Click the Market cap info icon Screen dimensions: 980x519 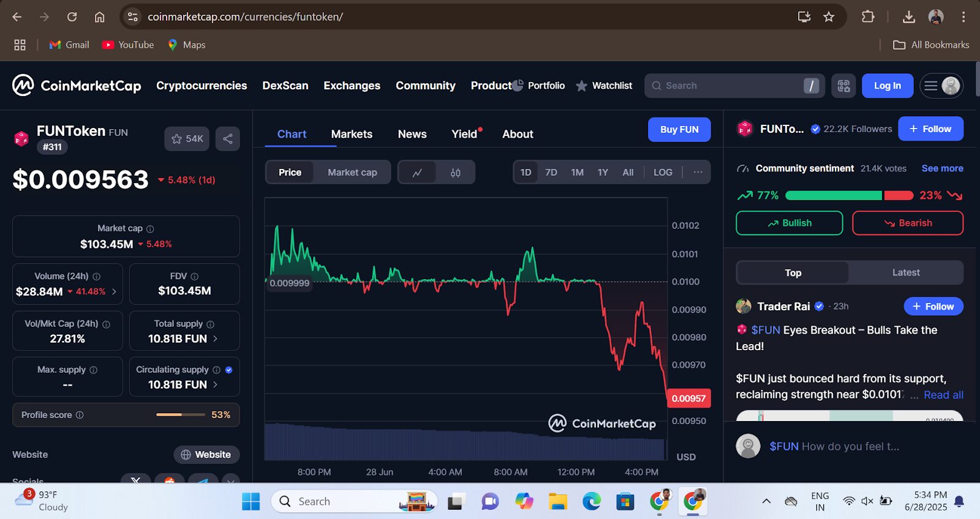point(150,229)
